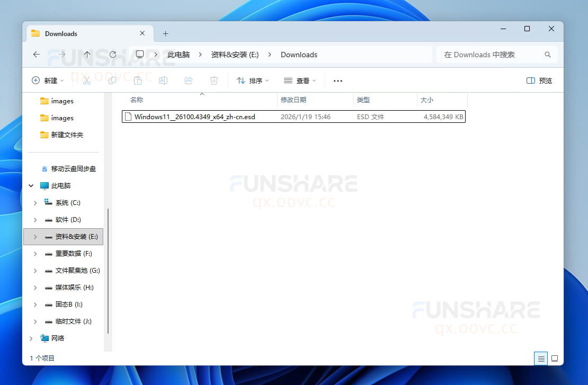Rename the selected file via Rename icon
588x385 pixels.
(163, 80)
